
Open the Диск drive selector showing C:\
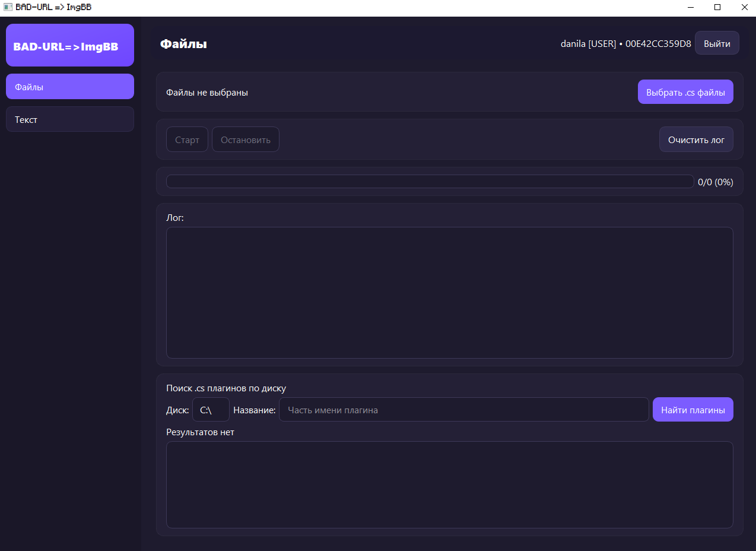(x=211, y=410)
